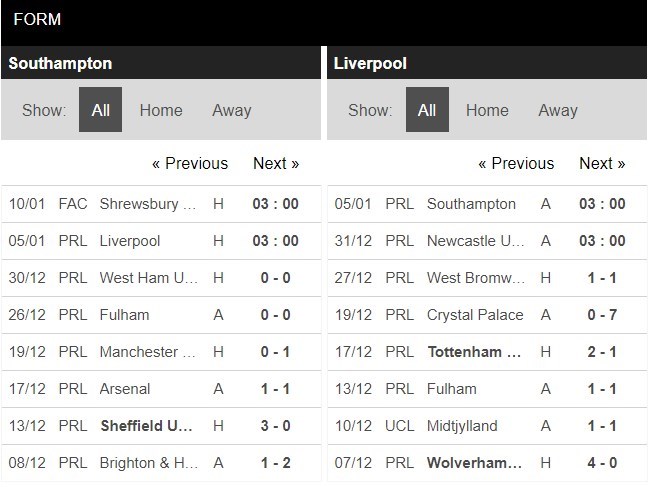Screen dimensions: 650x487
Task: Open Liverpool's Newcastle United match row
Action: [x=476, y=241]
